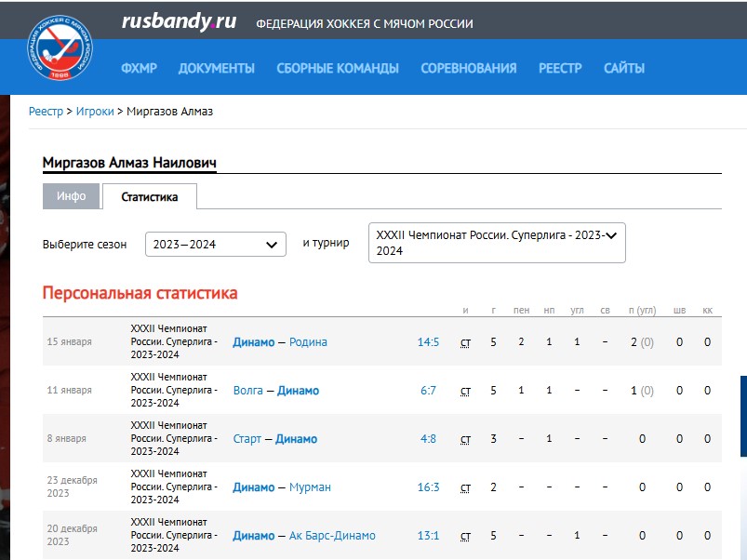Expand the season dropdown 2023—2024
Viewport: 747px width, 560px height.
coord(215,244)
